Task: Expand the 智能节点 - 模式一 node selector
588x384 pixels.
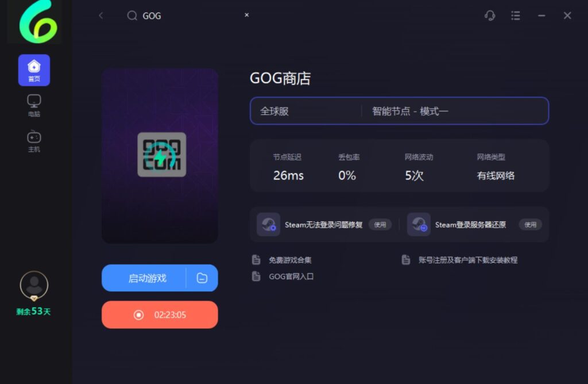Action: [x=455, y=111]
